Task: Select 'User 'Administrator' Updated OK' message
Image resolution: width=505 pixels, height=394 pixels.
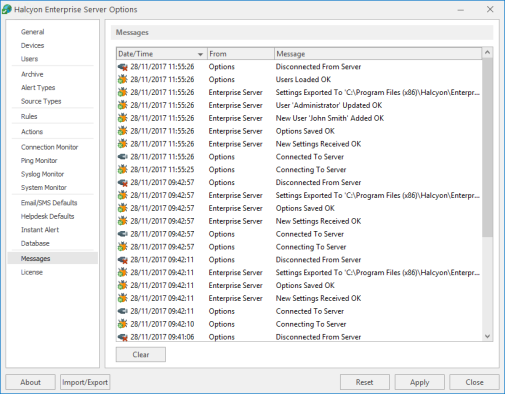Action: pyautogui.click(x=329, y=105)
